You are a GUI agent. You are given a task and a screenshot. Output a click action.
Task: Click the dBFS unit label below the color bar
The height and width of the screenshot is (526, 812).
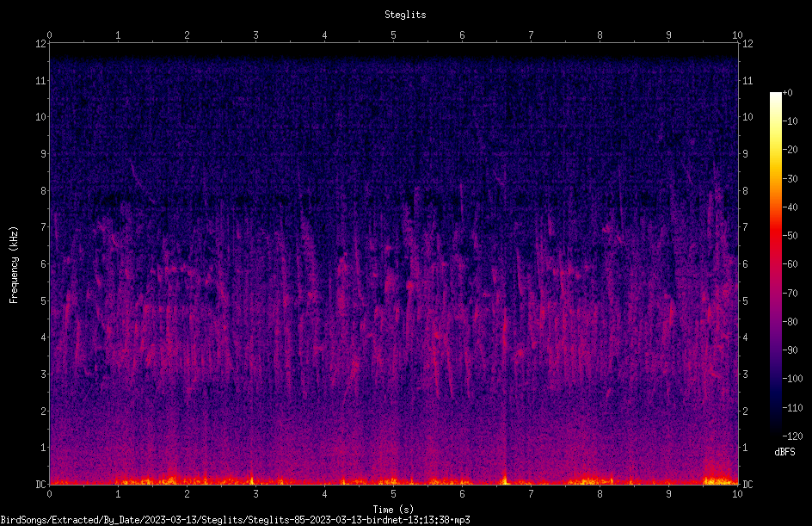coord(785,452)
